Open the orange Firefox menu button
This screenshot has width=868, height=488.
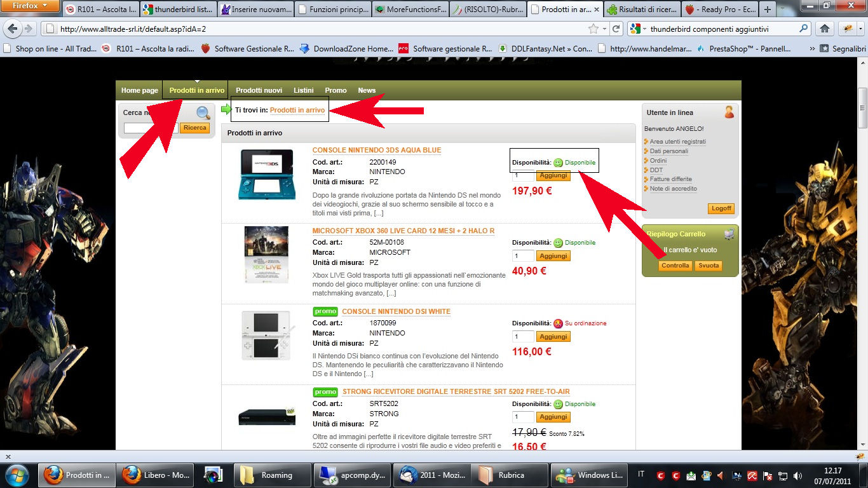coord(30,6)
